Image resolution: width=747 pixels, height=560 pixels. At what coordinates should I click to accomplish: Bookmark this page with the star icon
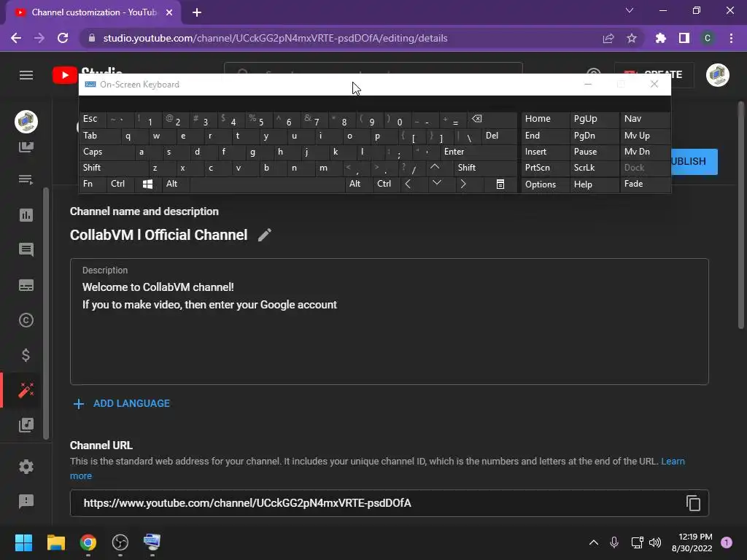[632, 38]
